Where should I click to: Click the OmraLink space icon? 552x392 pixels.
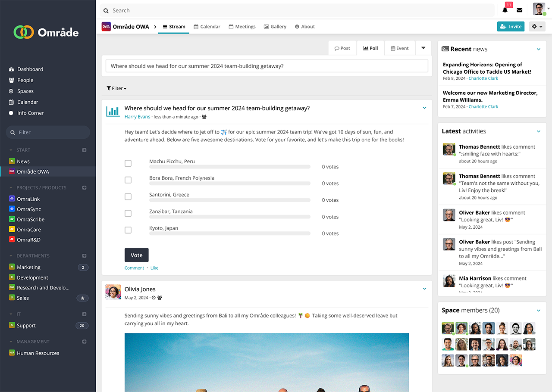click(x=12, y=199)
